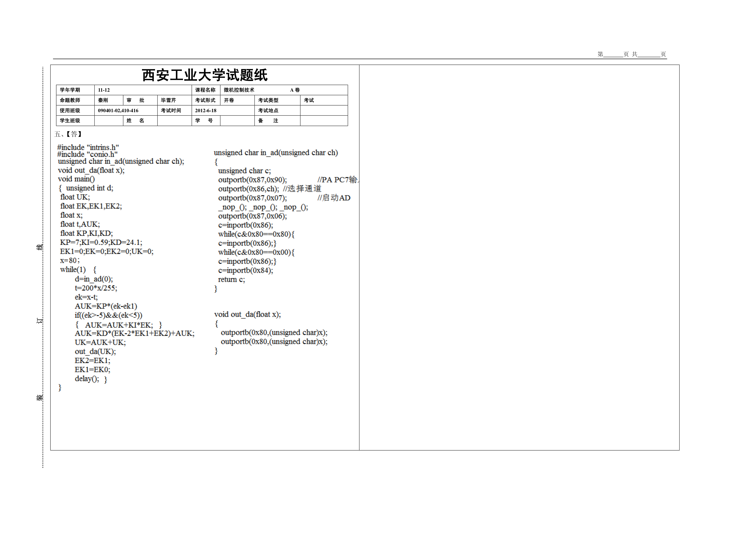Click the 11-12 term value
Image resolution: width=756 pixels, height=534 pixels.
[104, 90]
